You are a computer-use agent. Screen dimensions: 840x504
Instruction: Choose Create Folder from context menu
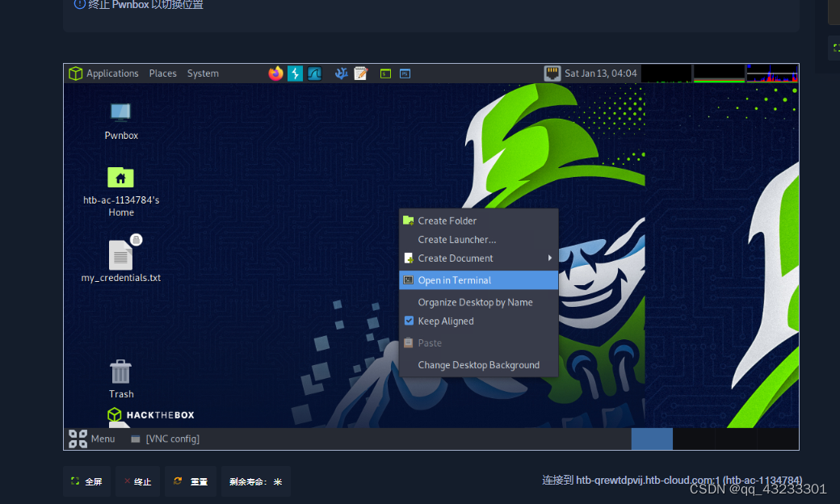pyautogui.click(x=447, y=220)
